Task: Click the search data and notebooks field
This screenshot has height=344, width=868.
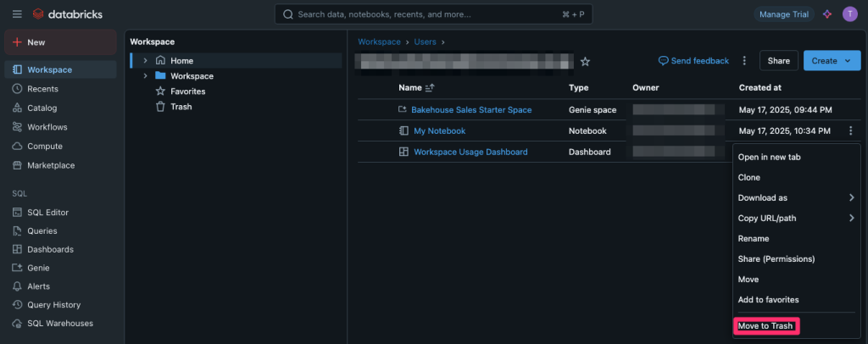Action: pos(433,14)
